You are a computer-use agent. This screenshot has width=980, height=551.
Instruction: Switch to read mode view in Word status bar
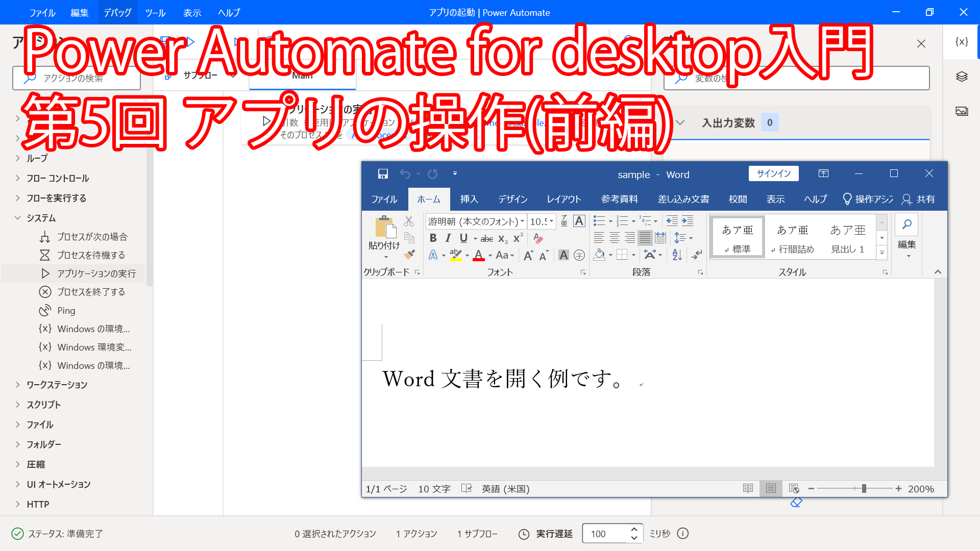[x=748, y=489]
